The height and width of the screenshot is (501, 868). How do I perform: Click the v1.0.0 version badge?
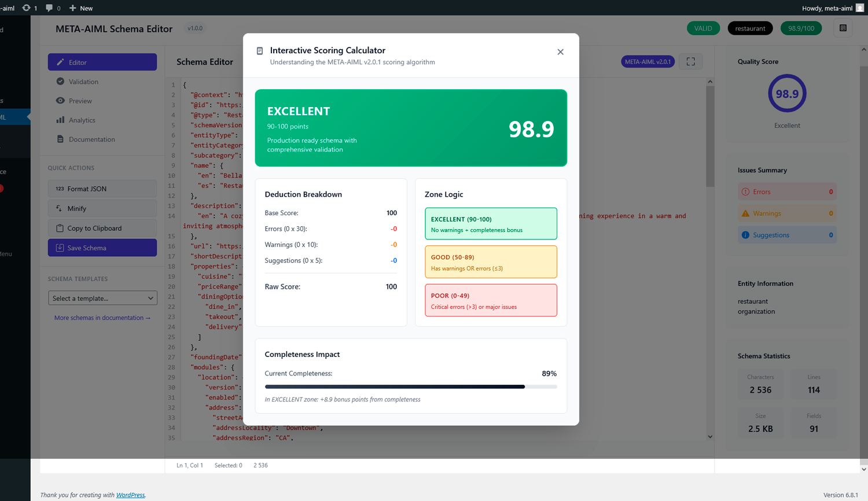195,28
